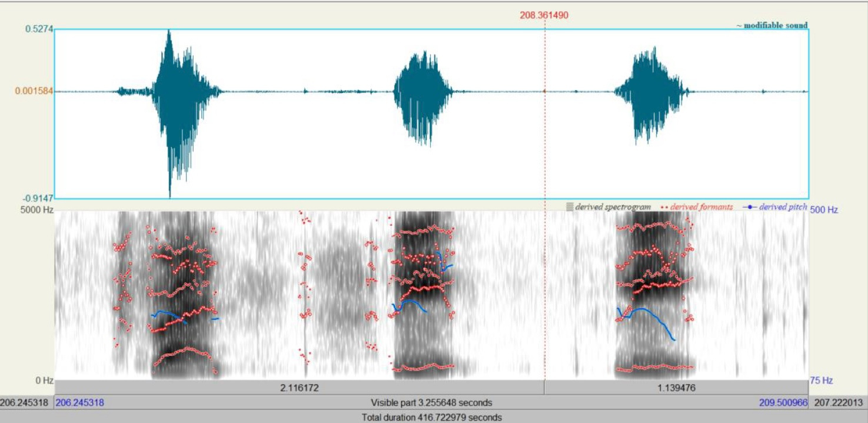This screenshot has height=423, width=868.
Task: Play the 2.116172 segment before the cursor
Action: (x=300, y=388)
